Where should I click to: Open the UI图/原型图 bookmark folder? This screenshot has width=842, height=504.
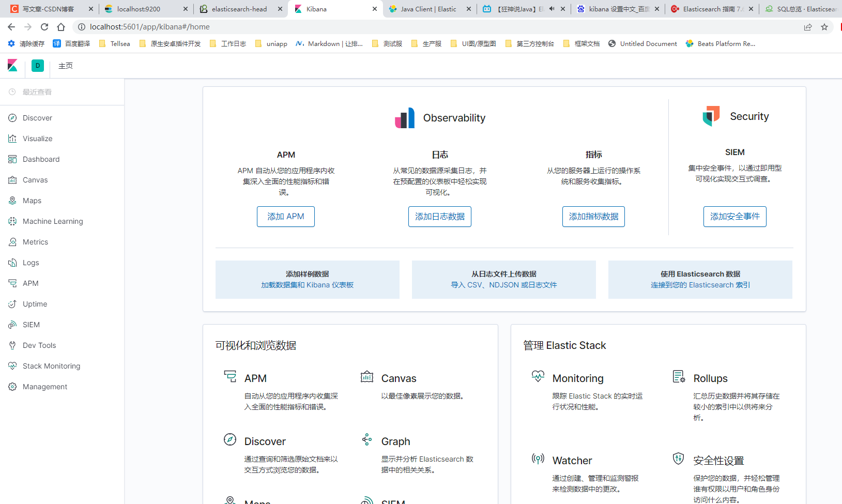pyautogui.click(x=473, y=44)
